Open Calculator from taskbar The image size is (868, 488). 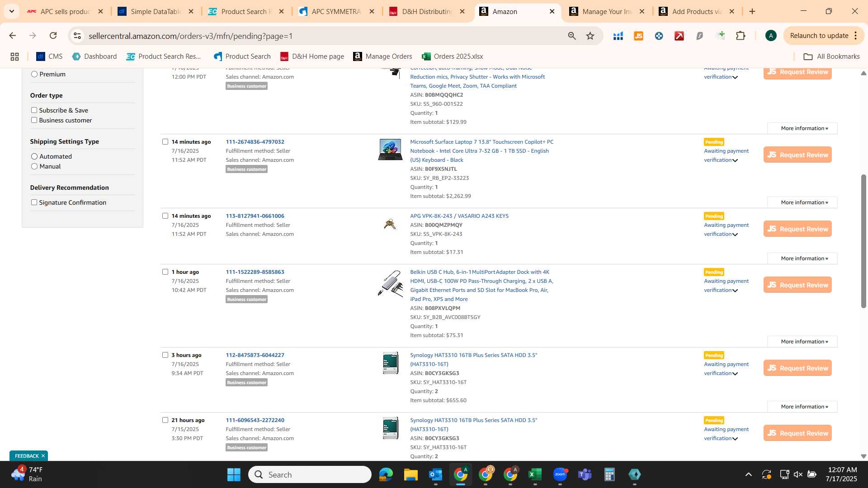point(609,474)
